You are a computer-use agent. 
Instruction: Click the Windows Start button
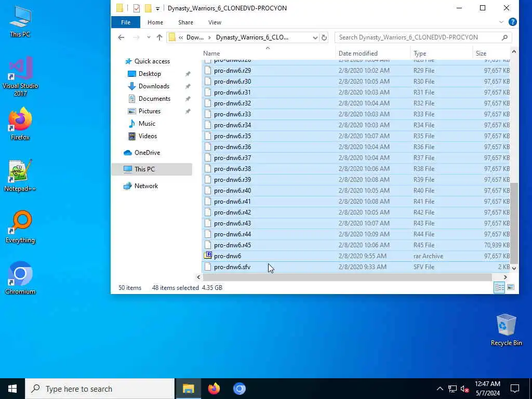(12, 389)
